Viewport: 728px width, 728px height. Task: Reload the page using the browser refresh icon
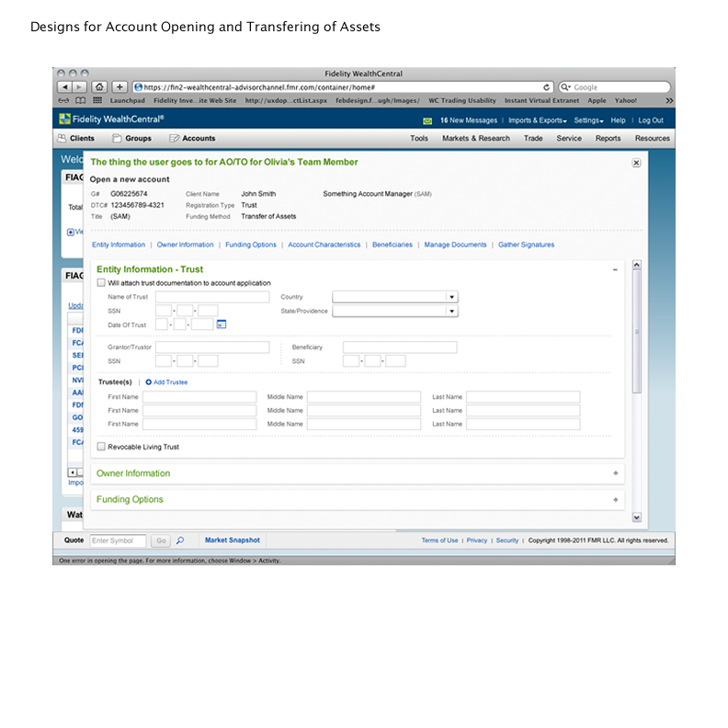pyautogui.click(x=547, y=86)
